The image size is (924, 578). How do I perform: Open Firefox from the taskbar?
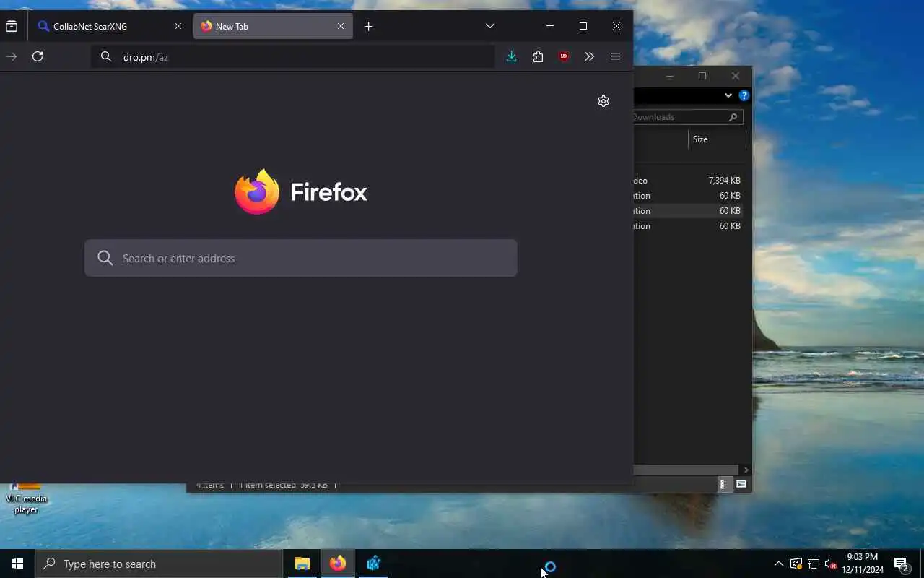pos(338,564)
